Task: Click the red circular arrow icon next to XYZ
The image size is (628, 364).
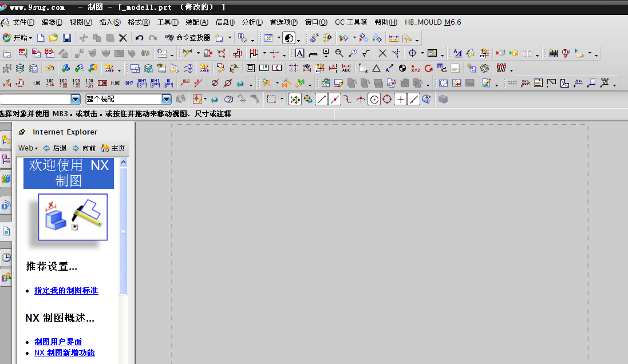Action: 429,69
